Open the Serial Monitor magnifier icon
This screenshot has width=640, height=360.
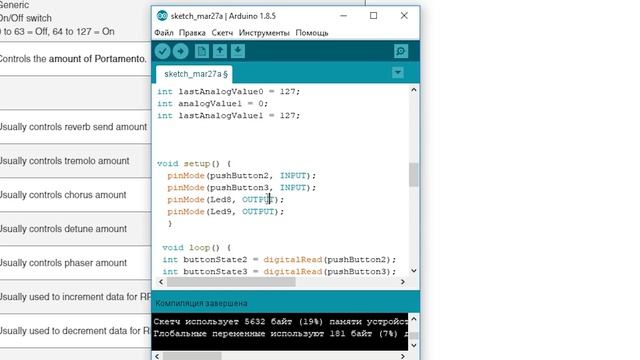(401, 51)
